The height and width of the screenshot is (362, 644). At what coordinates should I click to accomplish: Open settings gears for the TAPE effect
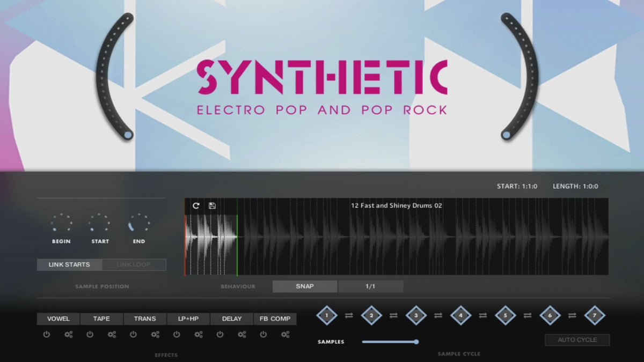[112, 335]
